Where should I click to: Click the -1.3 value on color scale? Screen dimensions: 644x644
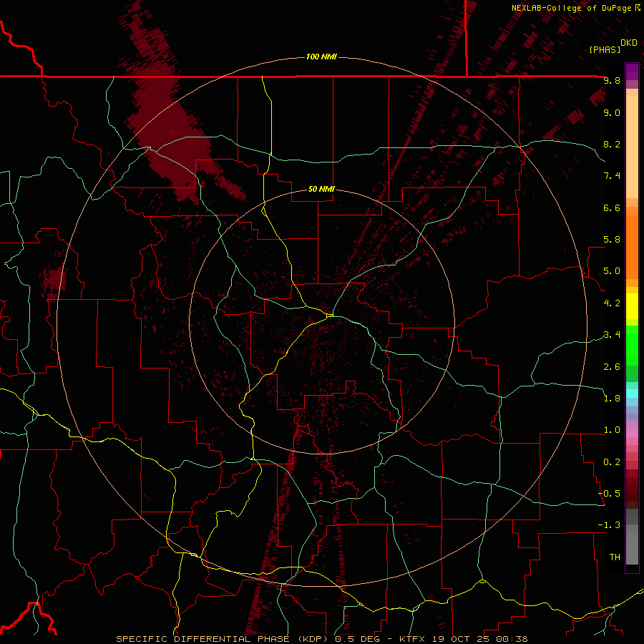pos(609,525)
